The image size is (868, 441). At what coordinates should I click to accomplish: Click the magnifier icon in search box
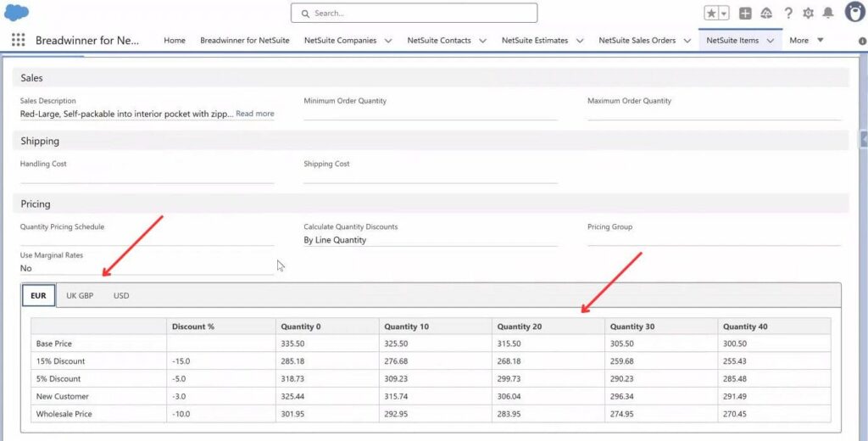305,14
